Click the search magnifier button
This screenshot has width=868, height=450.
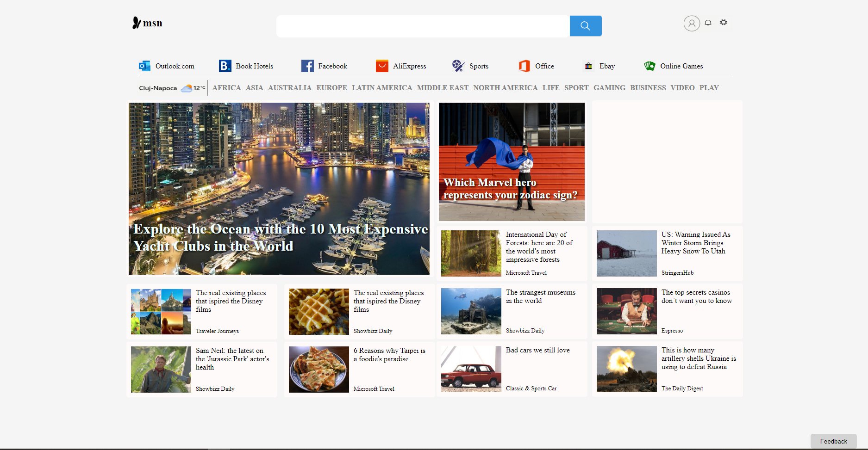point(585,26)
